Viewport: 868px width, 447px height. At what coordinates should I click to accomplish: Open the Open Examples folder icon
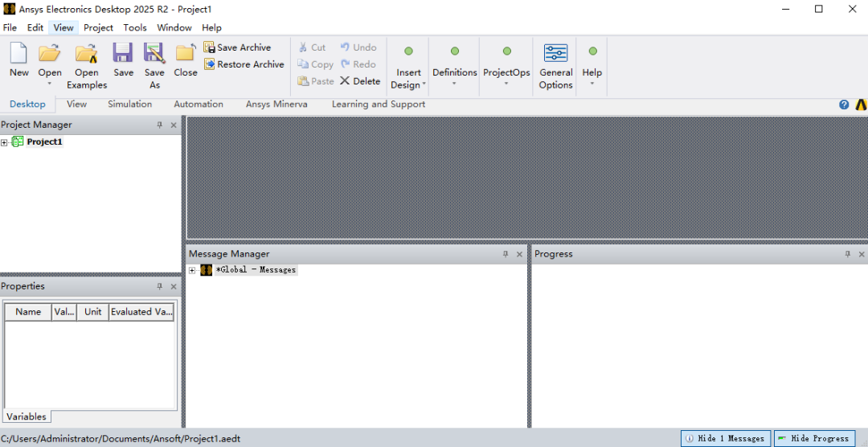click(86, 53)
